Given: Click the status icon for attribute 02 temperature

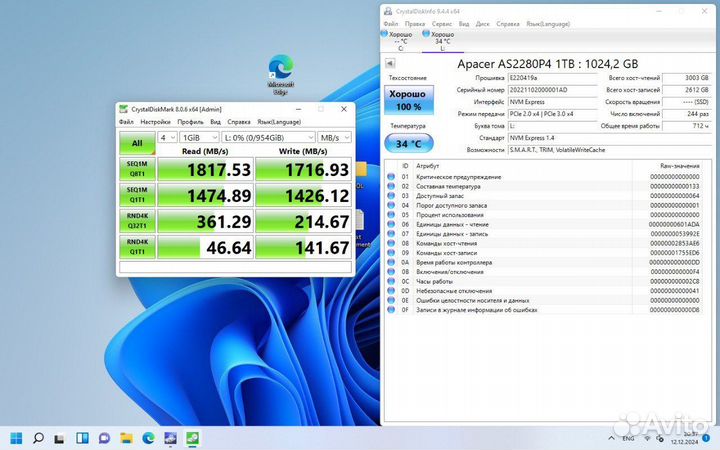Looking at the screenshot, I should click(x=391, y=186).
